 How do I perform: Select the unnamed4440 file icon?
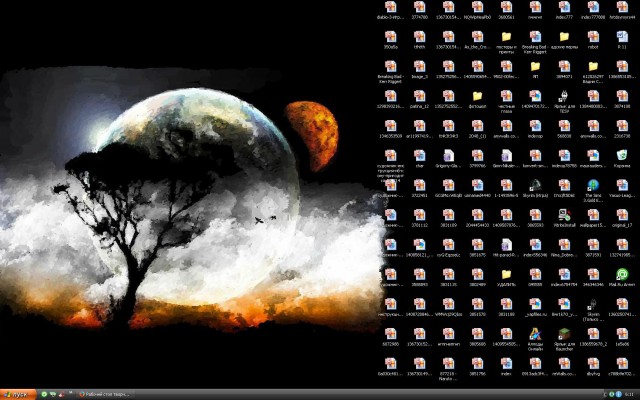coord(477,185)
